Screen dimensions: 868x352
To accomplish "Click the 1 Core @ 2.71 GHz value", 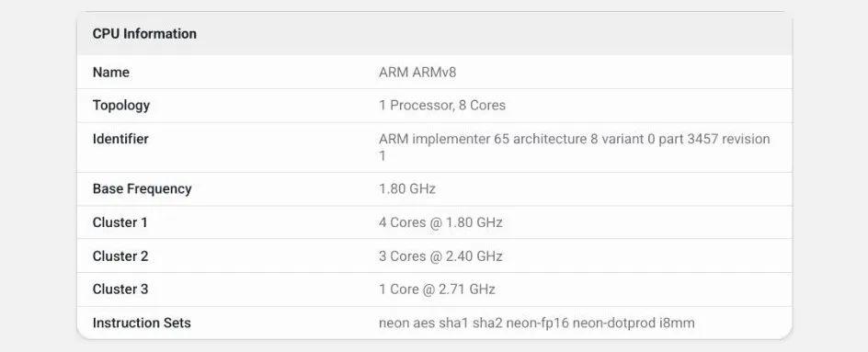I will (x=438, y=289).
